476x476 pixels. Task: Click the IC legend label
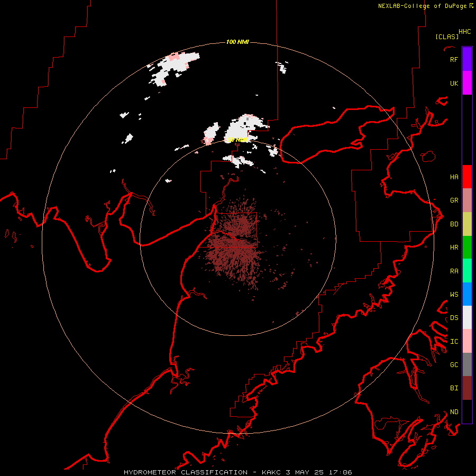[x=454, y=342]
